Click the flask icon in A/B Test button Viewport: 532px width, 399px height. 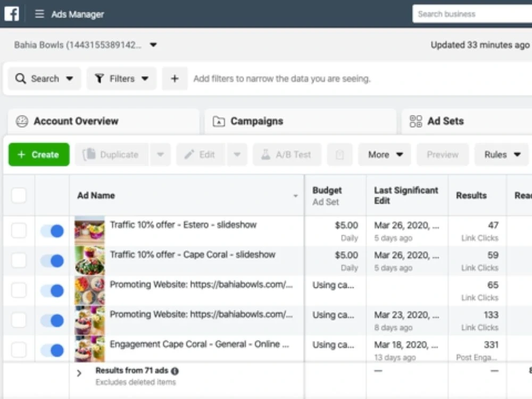(265, 155)
